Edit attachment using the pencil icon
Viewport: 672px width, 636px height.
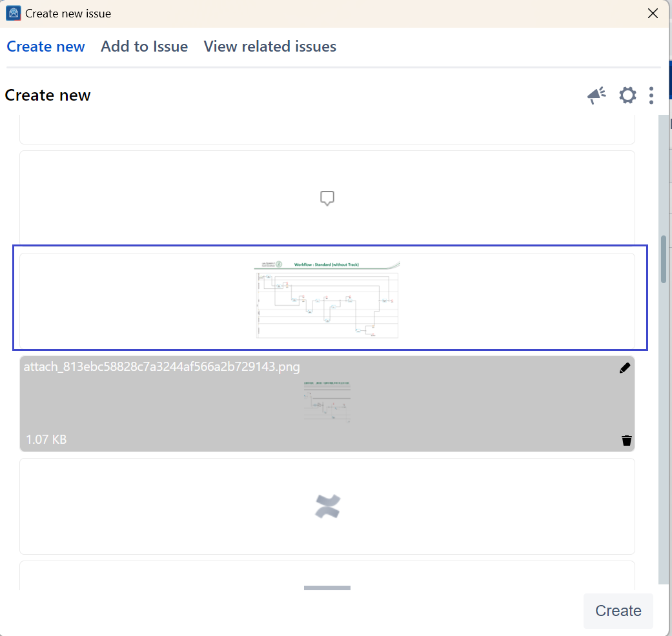[625, 368]
